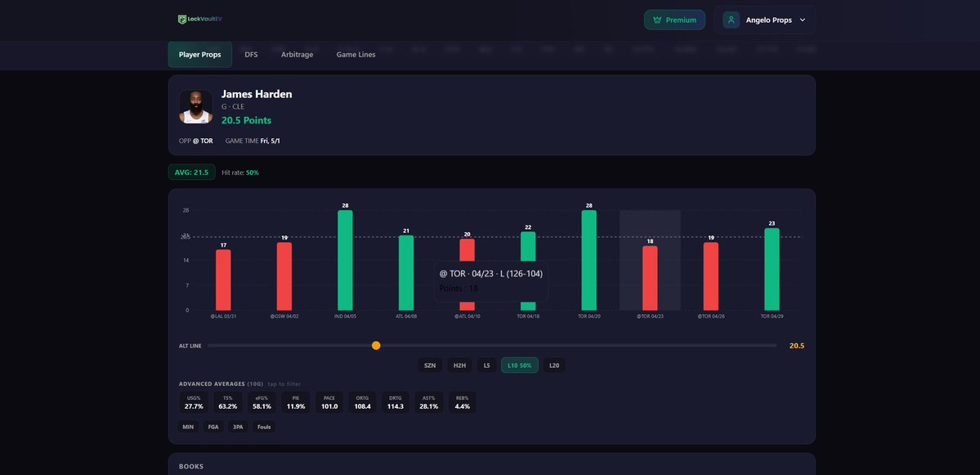Image resolution: width=980 pixels, height=475 pixels.
Task: Switch to the Player Props tab
Action: tap(200, 55)
